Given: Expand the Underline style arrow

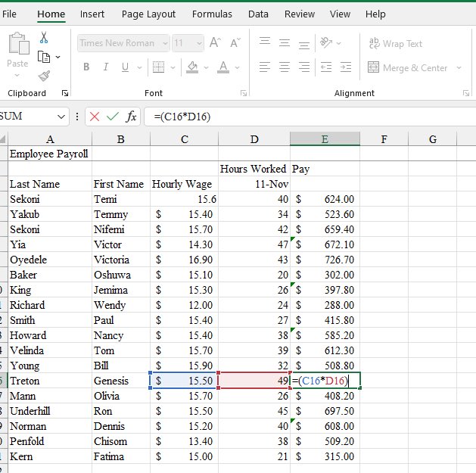Looking at the screenshot, I should click(139, 67).
